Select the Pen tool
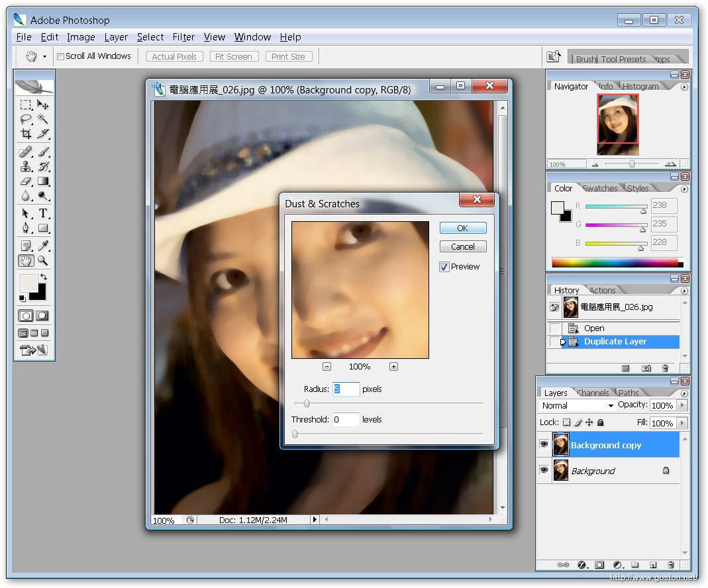 (x=26, y=228)
